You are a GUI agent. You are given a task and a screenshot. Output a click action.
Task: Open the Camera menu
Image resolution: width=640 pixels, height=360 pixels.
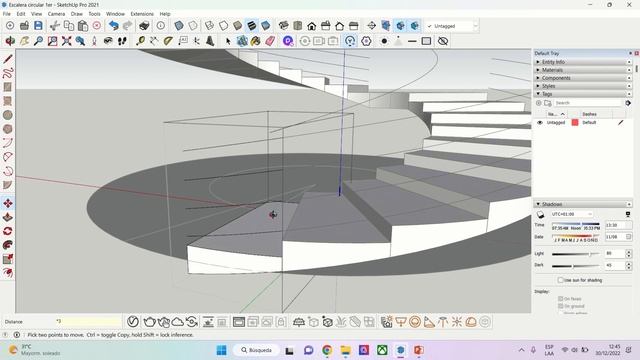click(56, 14)
